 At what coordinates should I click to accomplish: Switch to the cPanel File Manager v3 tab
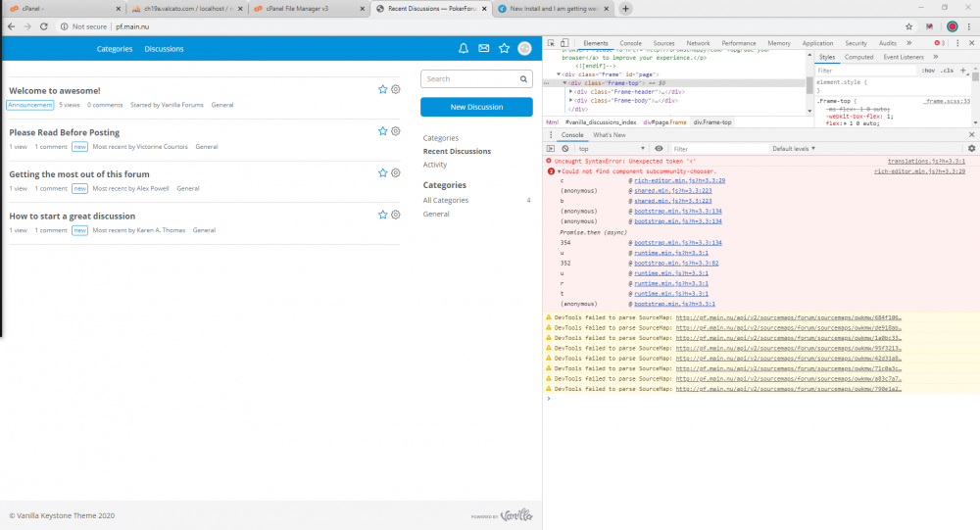[x=310, y=9]
